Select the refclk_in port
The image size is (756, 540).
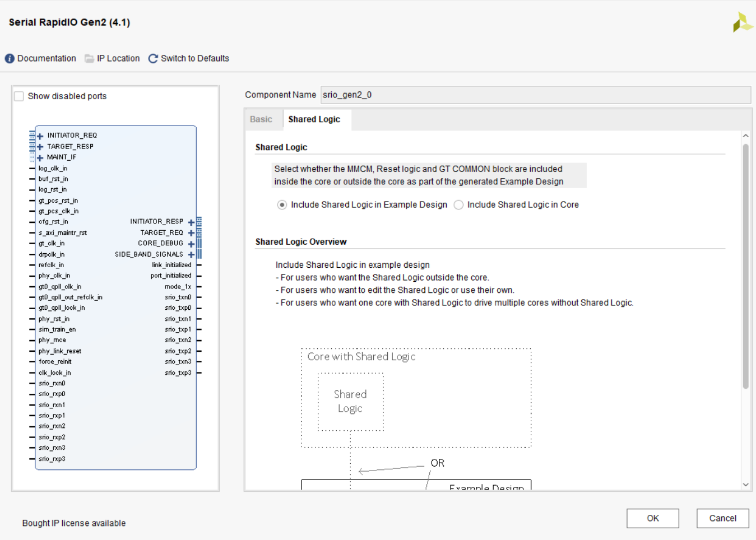click(x=51, y=265)
